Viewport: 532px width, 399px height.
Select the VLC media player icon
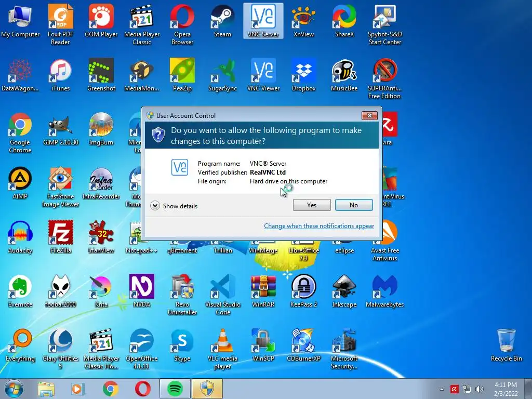point(222,349)
